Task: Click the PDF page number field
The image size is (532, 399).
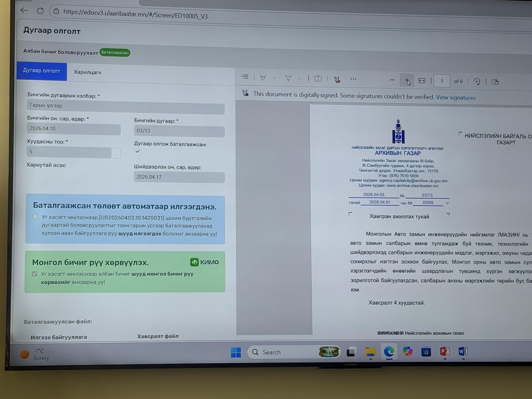Action: coord(442,81)
